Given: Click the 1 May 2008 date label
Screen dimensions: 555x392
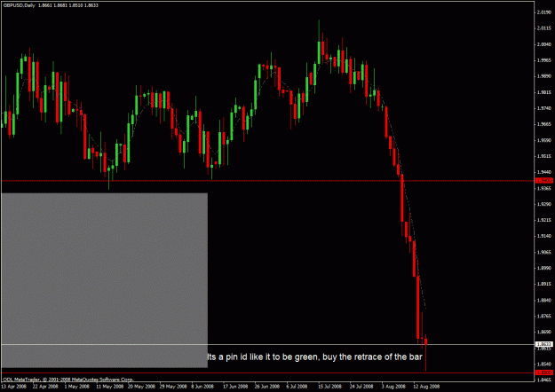Looking at the screenshot, I should pos(77,387).
